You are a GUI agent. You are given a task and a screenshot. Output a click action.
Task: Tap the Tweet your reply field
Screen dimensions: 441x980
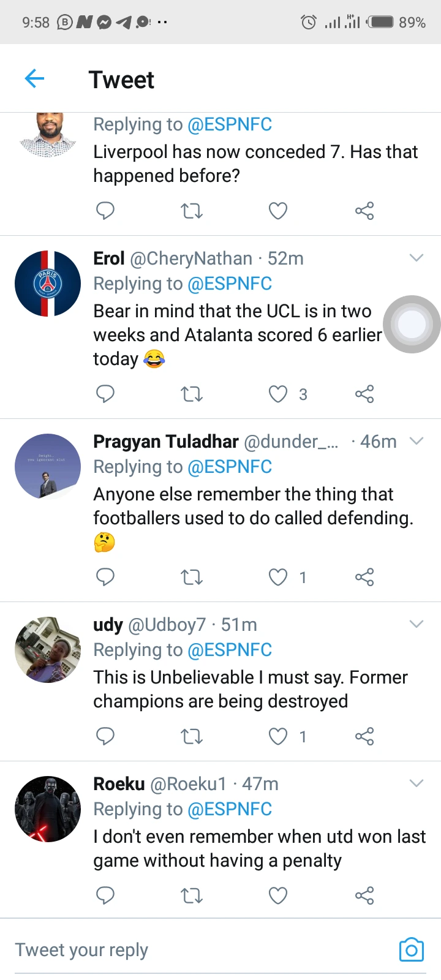pos(184,950)
